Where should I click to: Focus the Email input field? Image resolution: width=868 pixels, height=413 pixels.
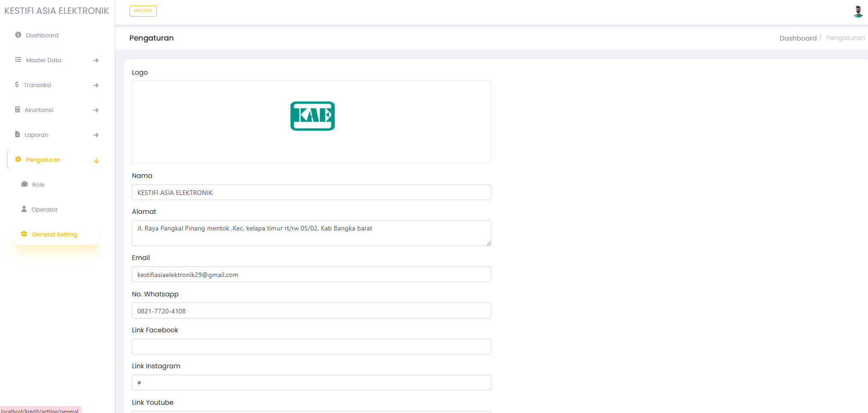(x=311, y=275)
